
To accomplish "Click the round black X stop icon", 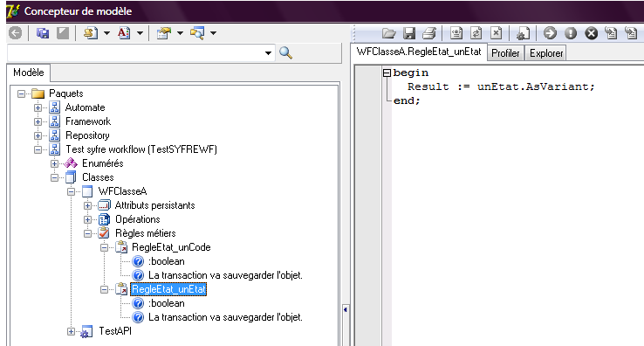I will 591,33.
